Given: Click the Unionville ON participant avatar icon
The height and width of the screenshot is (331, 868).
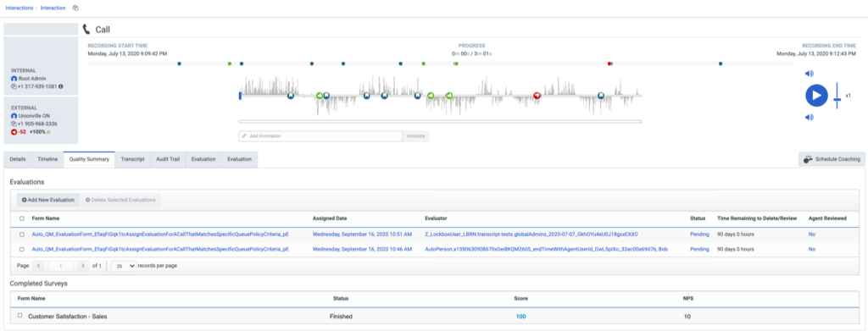Looking at the screenshot, I should click(14, 116).
